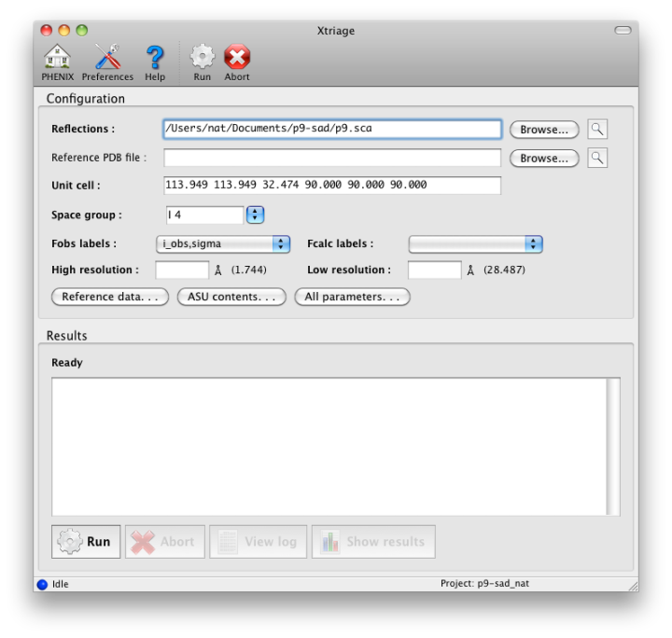
Task: Click the Results pane vertical scrollbar
Action: (x=613, y=446)
